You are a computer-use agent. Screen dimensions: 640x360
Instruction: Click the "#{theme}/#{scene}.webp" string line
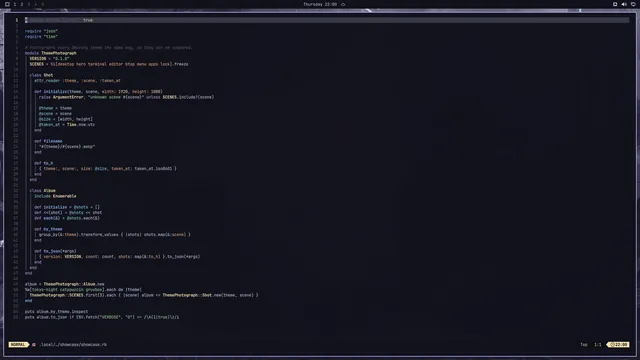67,147
